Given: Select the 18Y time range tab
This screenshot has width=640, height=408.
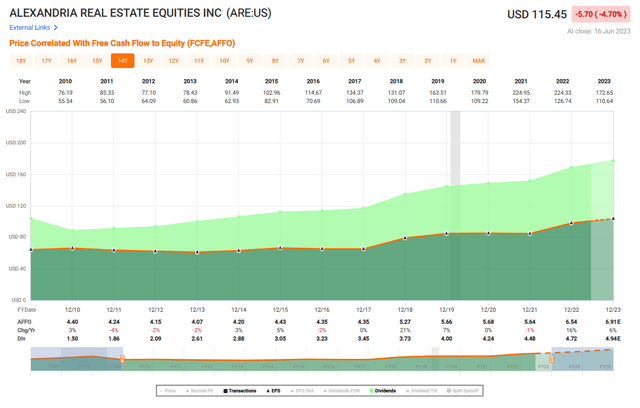Looking at the screenshot, I should click(x=21, y=61).
